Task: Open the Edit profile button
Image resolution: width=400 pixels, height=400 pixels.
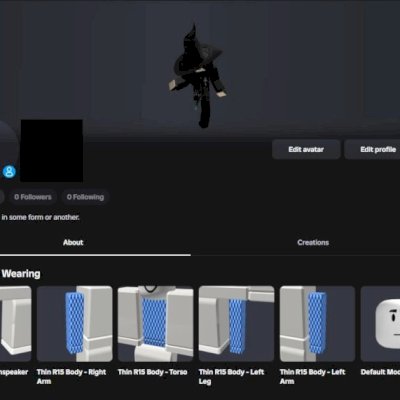Action: [372, 149]
